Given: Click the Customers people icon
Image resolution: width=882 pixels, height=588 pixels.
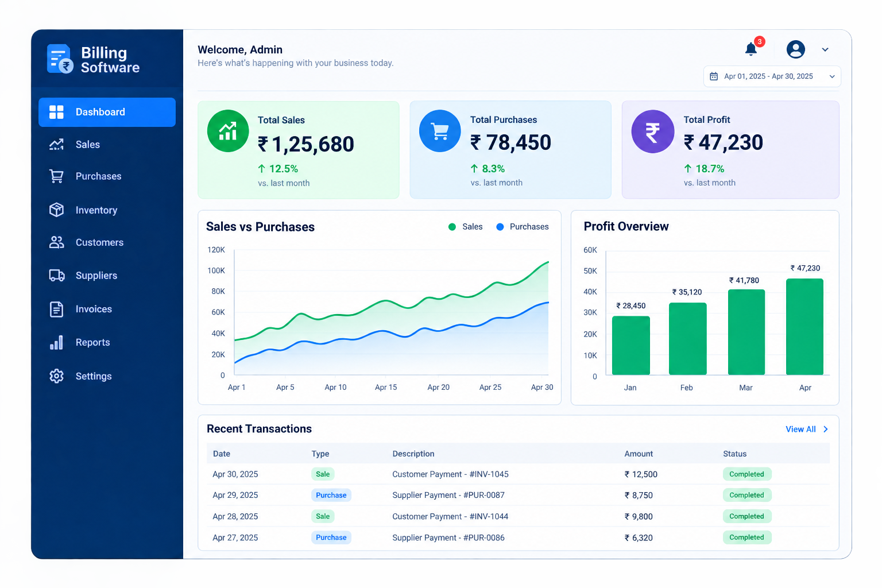Looking at the screenshot, I should pyautogui.click(x=56, y=242).
